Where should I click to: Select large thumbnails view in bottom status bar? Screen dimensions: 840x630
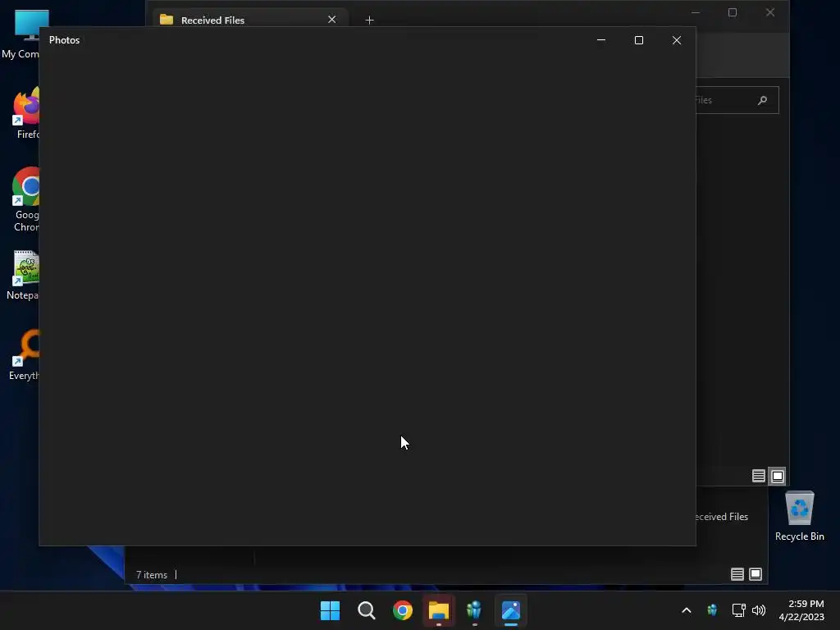click(756, 574)
